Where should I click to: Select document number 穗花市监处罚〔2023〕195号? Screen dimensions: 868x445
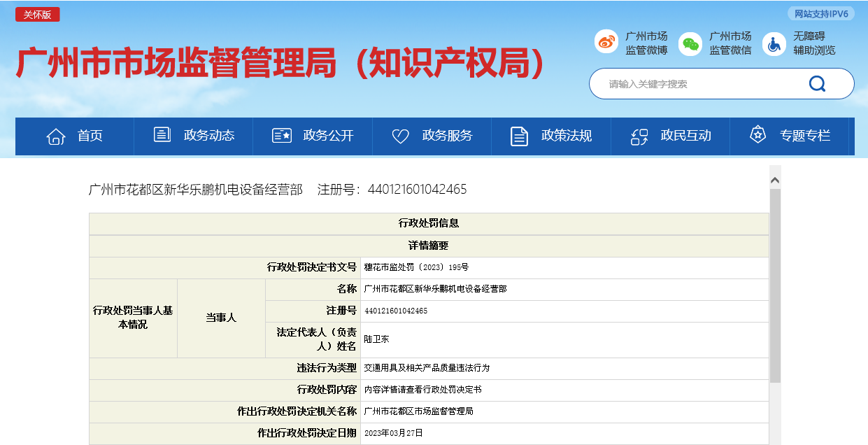click(416, 267)
